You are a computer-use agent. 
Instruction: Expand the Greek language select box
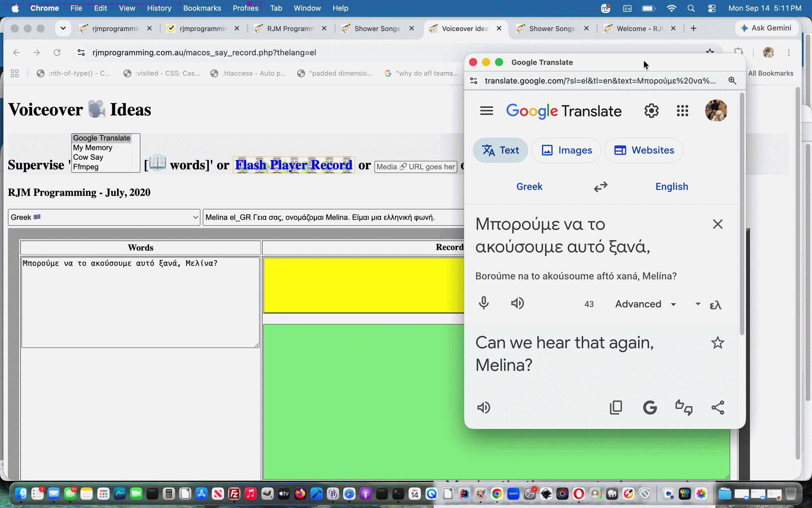click(x=104, y=217)
